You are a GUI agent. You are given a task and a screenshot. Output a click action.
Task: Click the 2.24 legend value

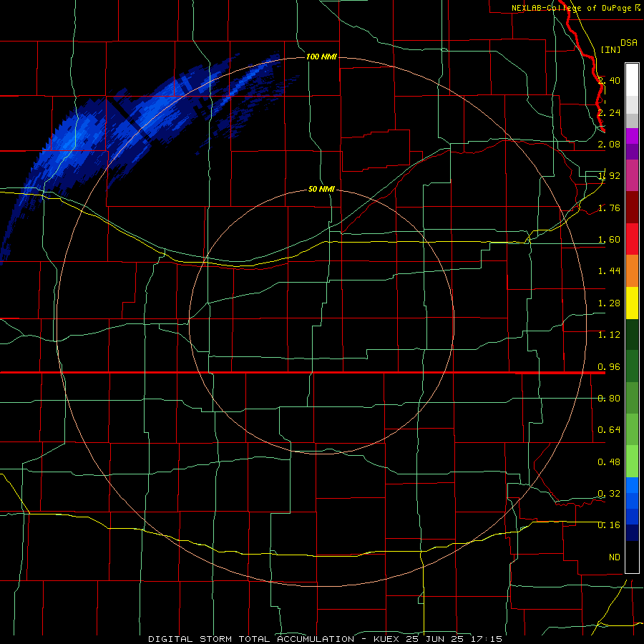click(609, 112)
